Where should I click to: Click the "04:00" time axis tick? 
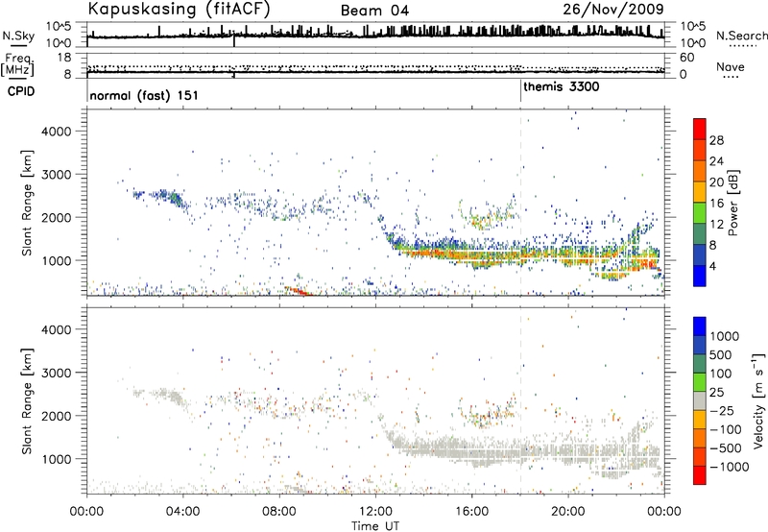182,512
